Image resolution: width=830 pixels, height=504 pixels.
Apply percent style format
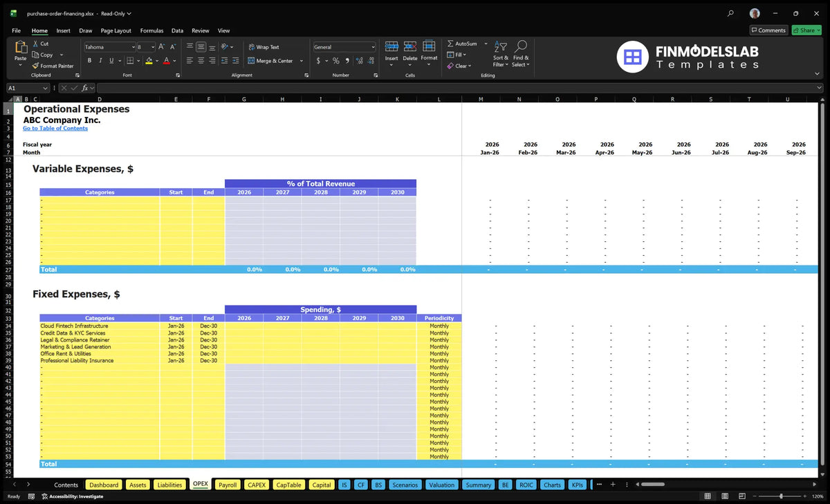tap(336, 61)
